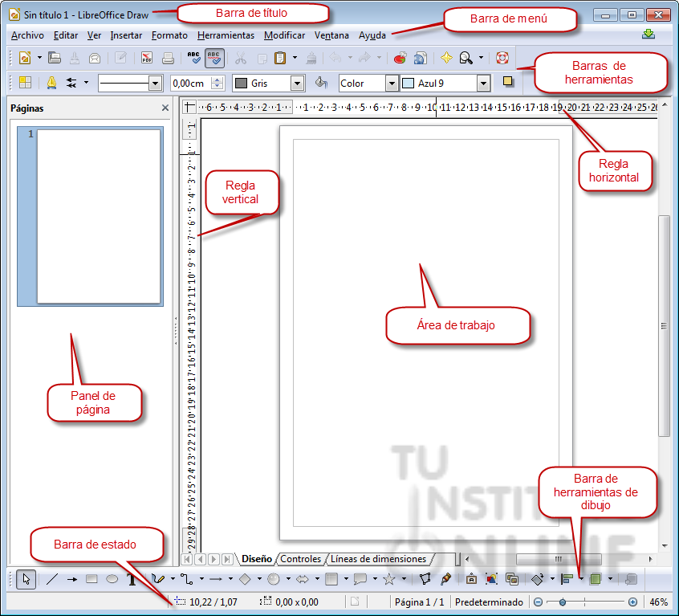679x616 pixels.
Task: Switch to the Controles layer tab
Action: [x=300, y=559]
